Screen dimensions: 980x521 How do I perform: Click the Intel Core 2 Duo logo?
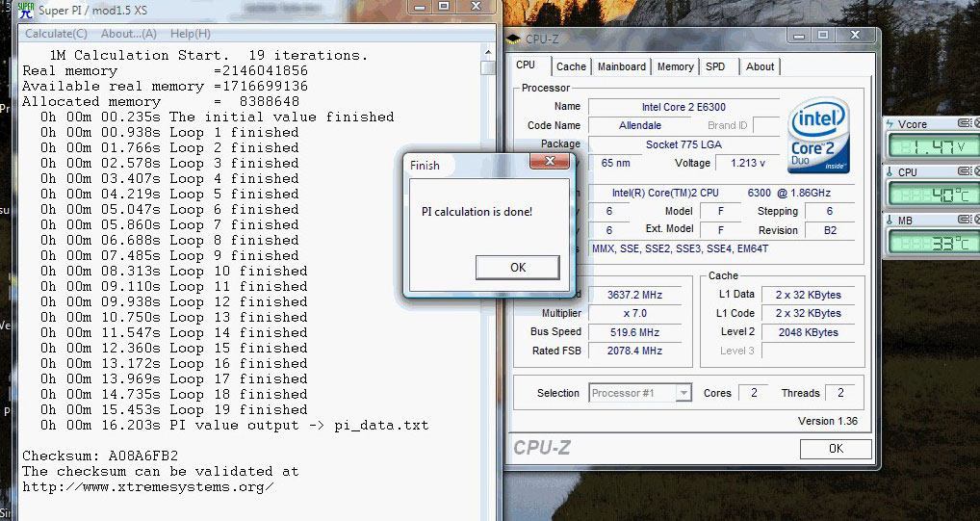coord(818,135)
